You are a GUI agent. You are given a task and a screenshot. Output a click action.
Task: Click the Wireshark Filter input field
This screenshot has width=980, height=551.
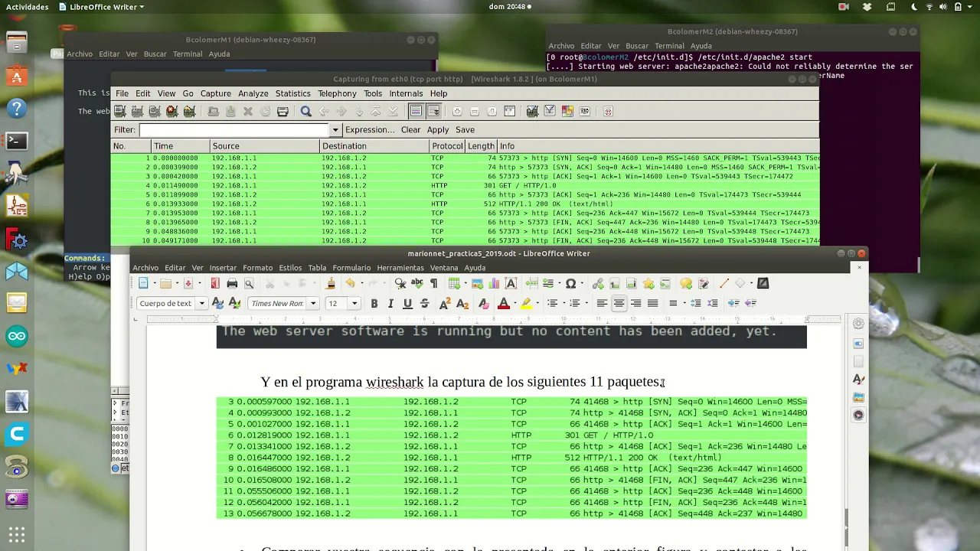coord(234,129)
